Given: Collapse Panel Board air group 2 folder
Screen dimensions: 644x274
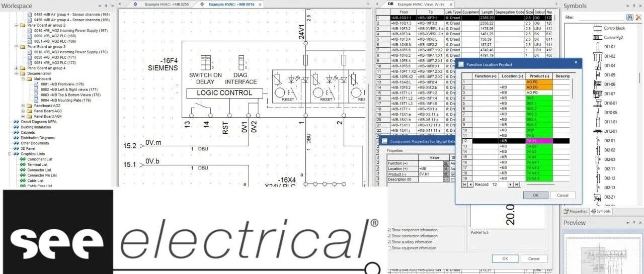Looking at the screenshot, I should click(16, 25).
